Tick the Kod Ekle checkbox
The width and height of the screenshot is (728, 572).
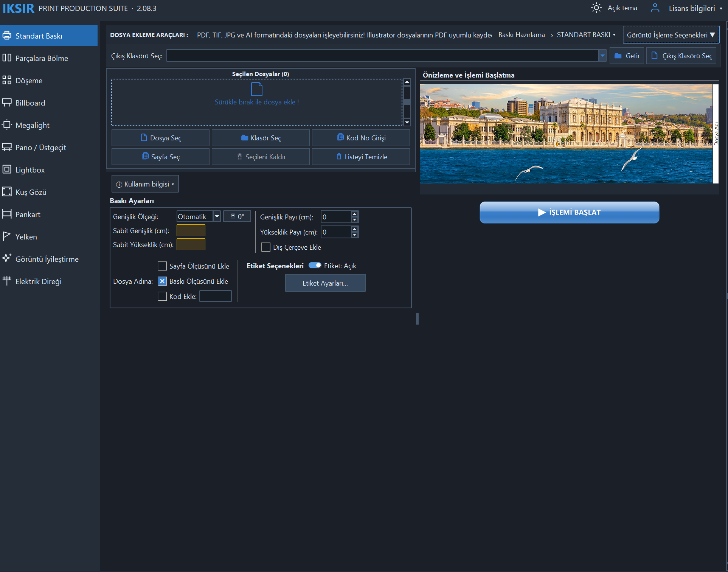[162, 296]
